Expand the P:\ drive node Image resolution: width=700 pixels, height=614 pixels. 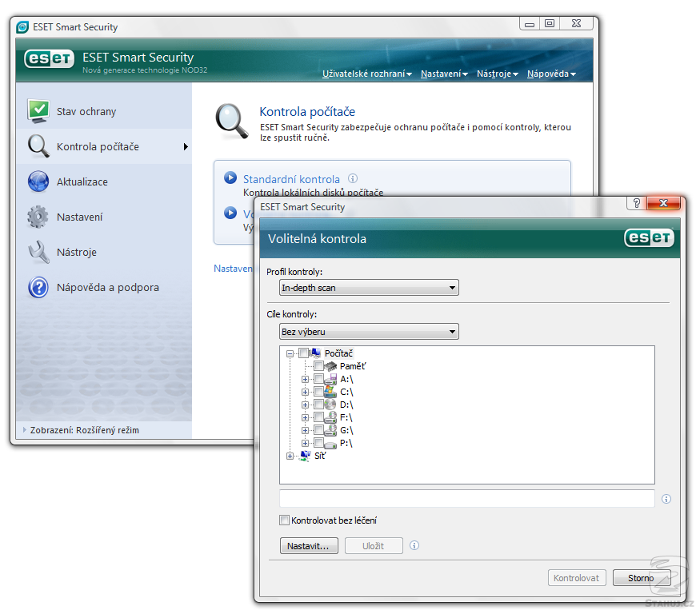[x=305, y=443]
